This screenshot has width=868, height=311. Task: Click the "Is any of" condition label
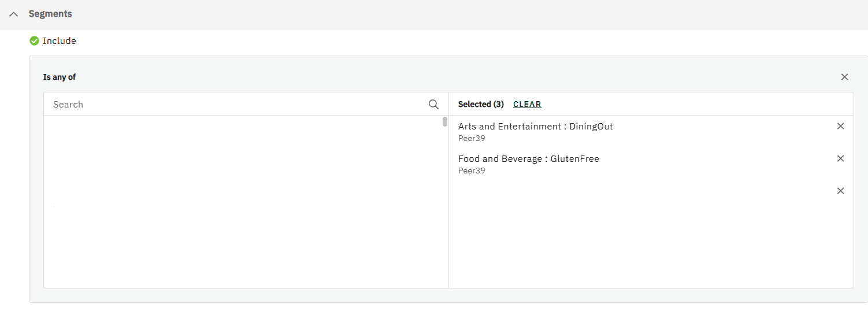(x=60, y=77)
